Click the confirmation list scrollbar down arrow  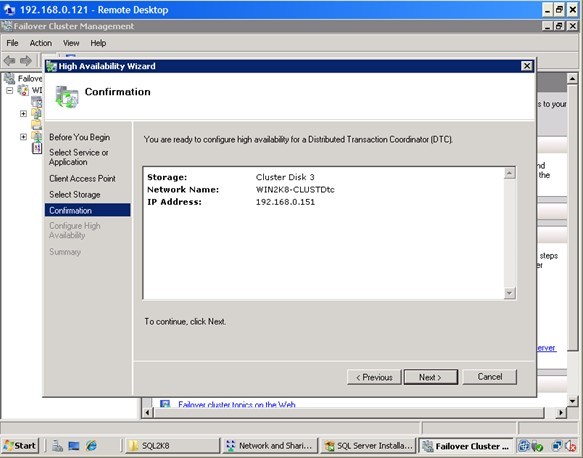(x=509, y=293)
